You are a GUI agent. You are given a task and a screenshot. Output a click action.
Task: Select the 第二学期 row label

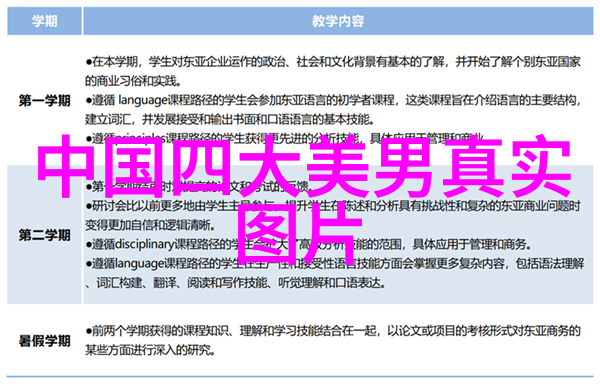pyautogui.click(x=45, y=235)
